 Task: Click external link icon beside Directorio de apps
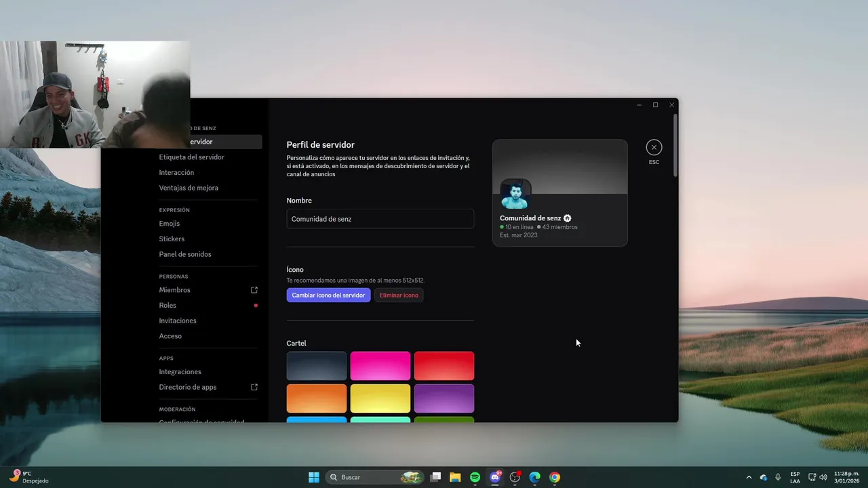click(254, 388)
